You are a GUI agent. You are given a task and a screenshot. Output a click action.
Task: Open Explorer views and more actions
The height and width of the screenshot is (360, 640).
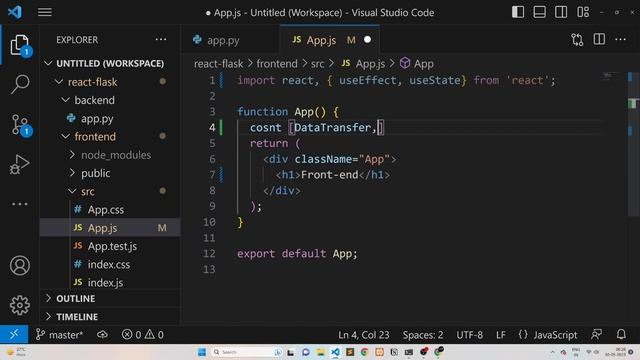(x=161, y=40)
